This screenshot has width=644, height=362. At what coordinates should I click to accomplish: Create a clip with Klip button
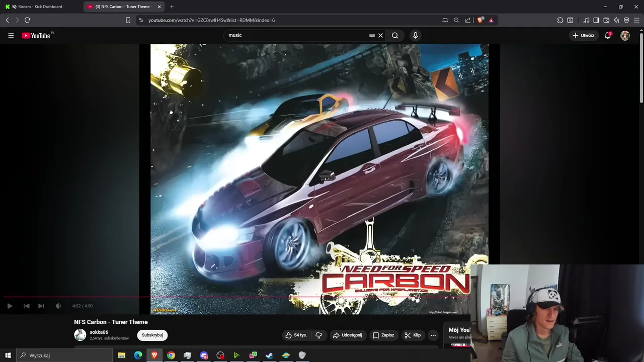(x=413, y=335)
